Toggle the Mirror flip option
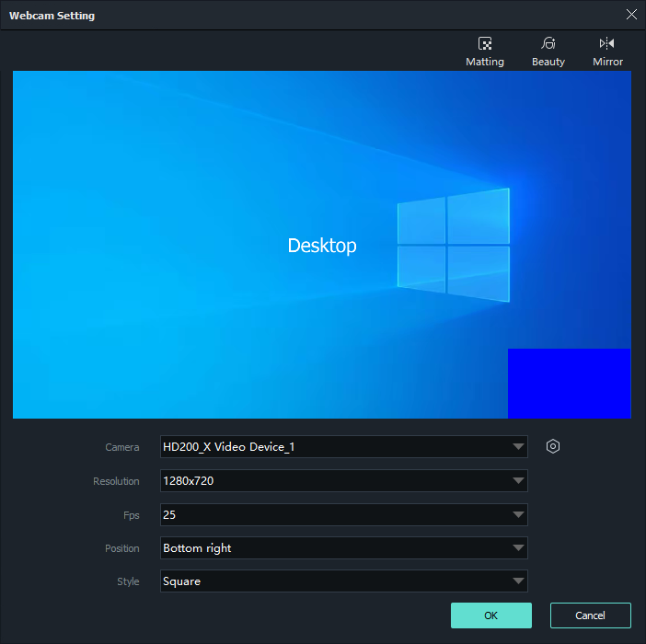 click(x=607, y=52)
